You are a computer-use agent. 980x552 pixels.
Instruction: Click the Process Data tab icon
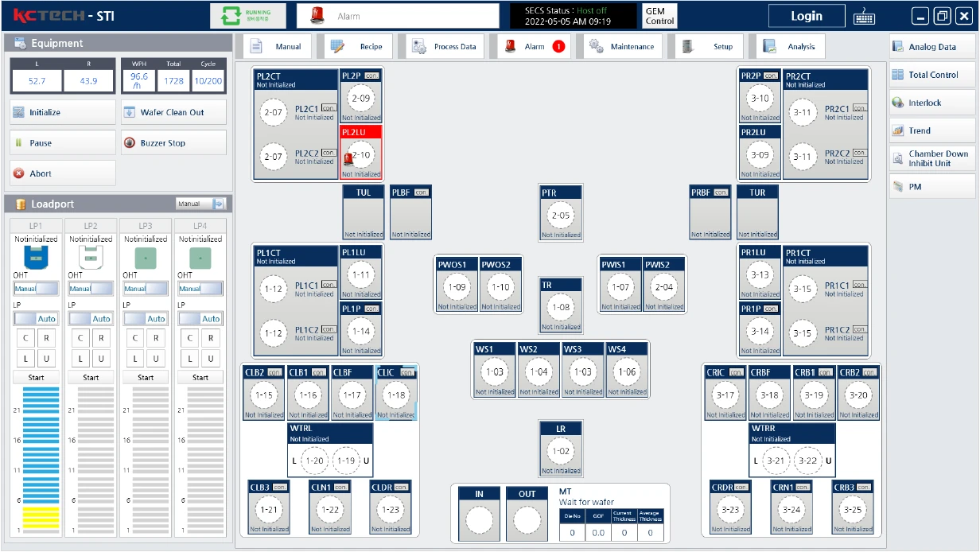click(418, 46)
